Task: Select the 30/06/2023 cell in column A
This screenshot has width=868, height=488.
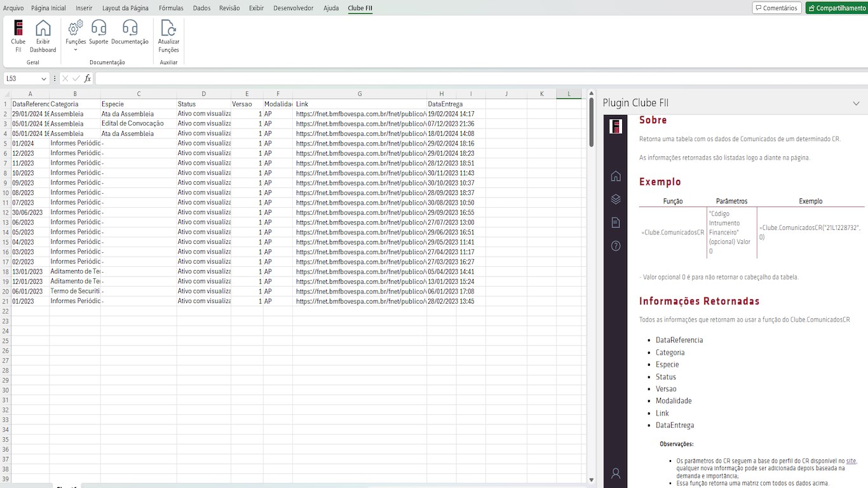Action: (x=31, y=212)
